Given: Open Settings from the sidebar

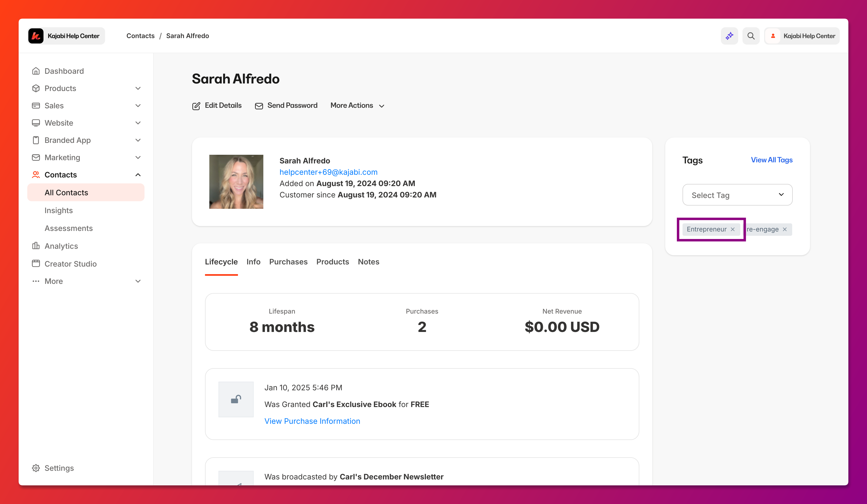Looking at the screenshot, I should [x=59, y=468].
